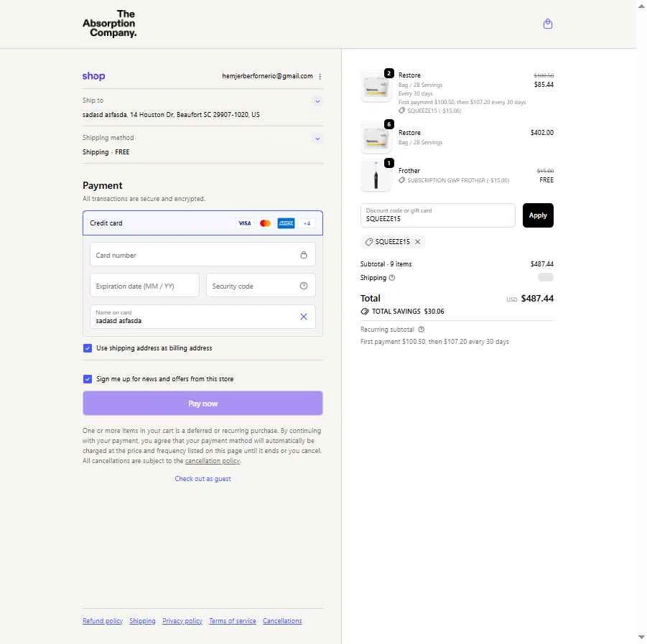The width and height of the screenshot is (647, 644).
Task: Open the Privacy policy link
Action: coord(182,621)
